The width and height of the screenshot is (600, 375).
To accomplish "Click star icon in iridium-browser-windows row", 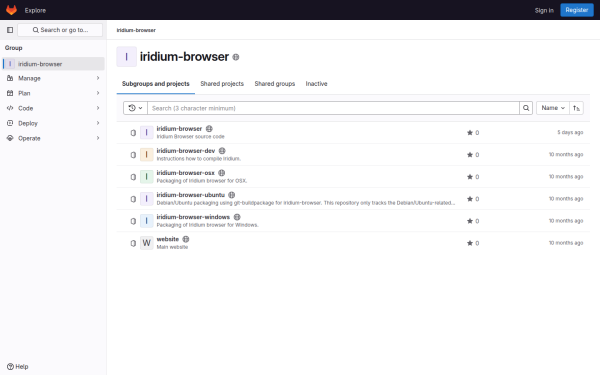I will coord(470,221).
